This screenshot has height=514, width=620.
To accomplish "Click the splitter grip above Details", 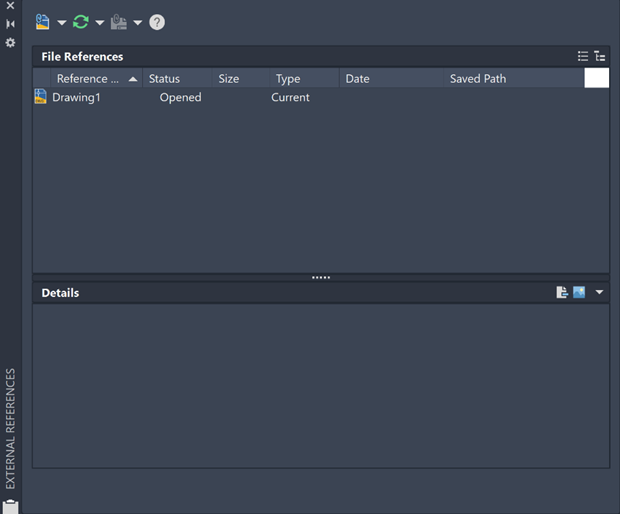I will coord(321,277).
